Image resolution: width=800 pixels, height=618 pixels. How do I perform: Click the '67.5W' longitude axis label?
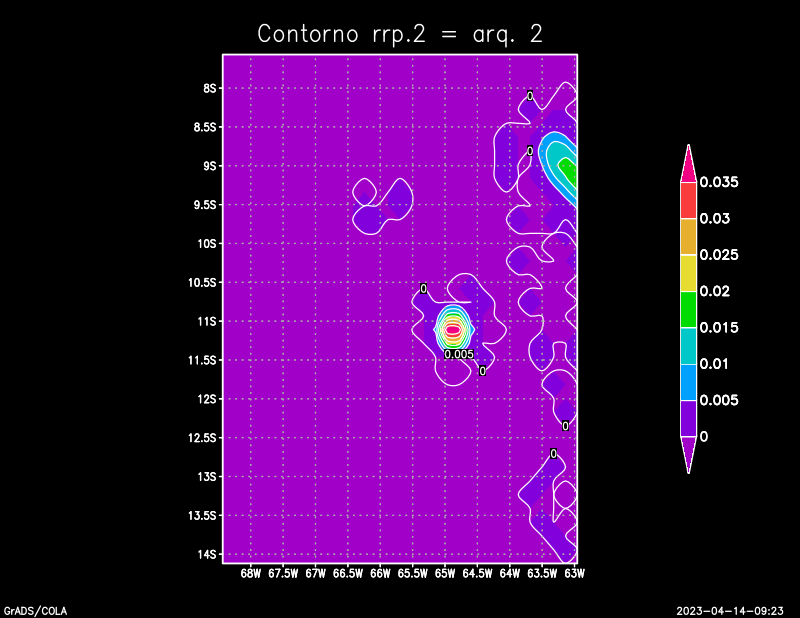283,574
